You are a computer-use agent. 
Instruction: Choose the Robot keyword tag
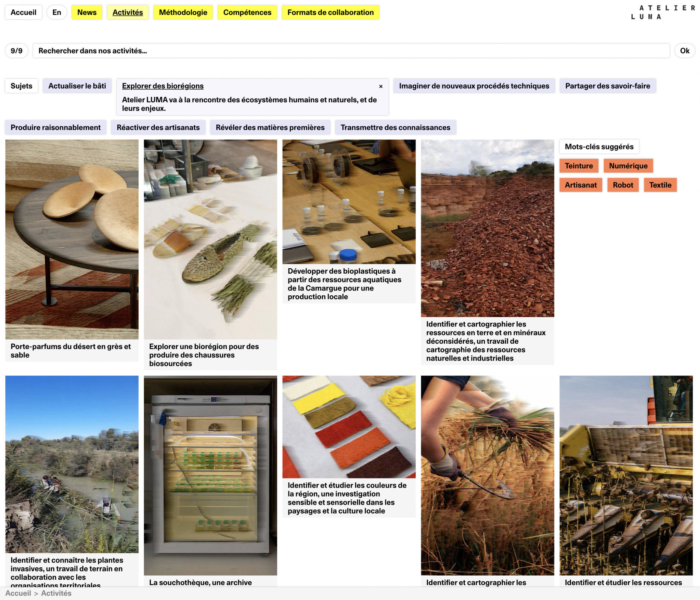click(x=622, y=185)
